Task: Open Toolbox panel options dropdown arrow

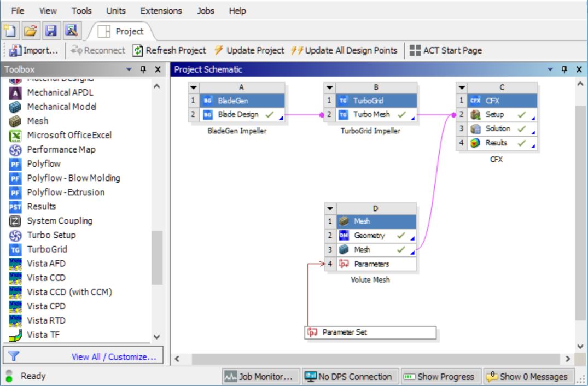Action: [129, 69]
